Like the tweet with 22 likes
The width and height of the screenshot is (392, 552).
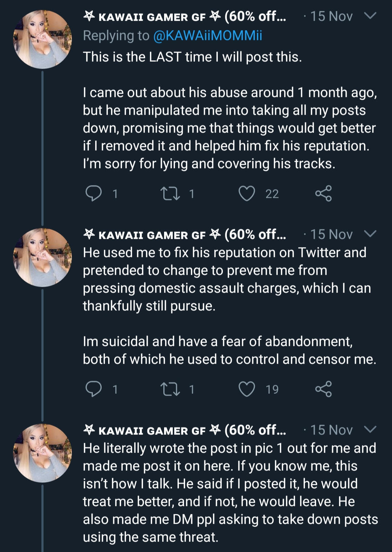coord(247,193)
